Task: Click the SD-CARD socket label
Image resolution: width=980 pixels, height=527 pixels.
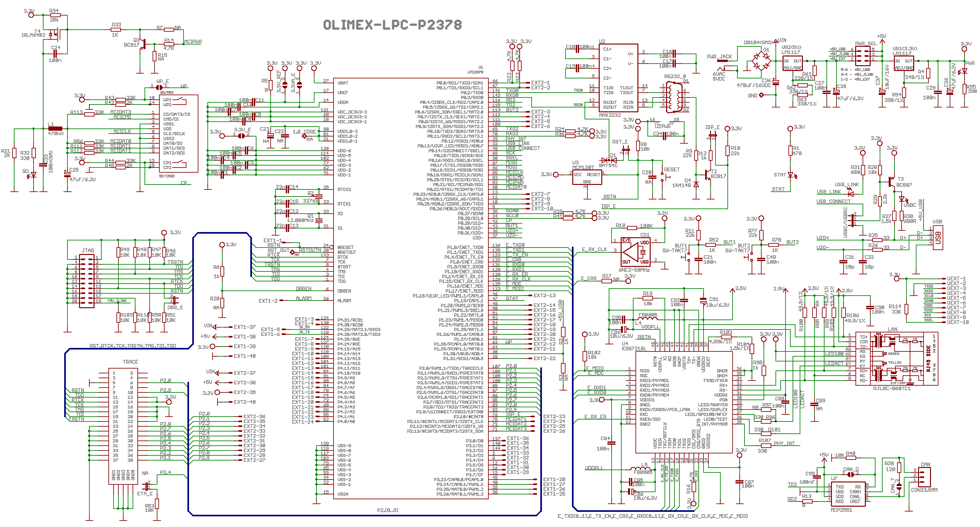Action: point(167,176)
